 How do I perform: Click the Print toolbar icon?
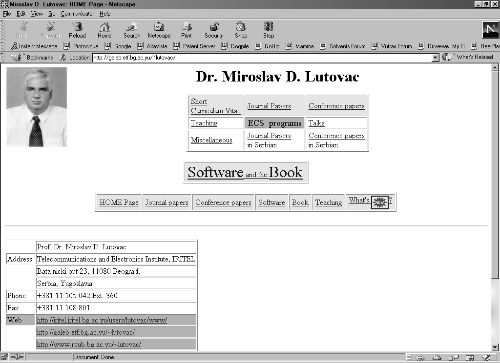coord(186,30)
